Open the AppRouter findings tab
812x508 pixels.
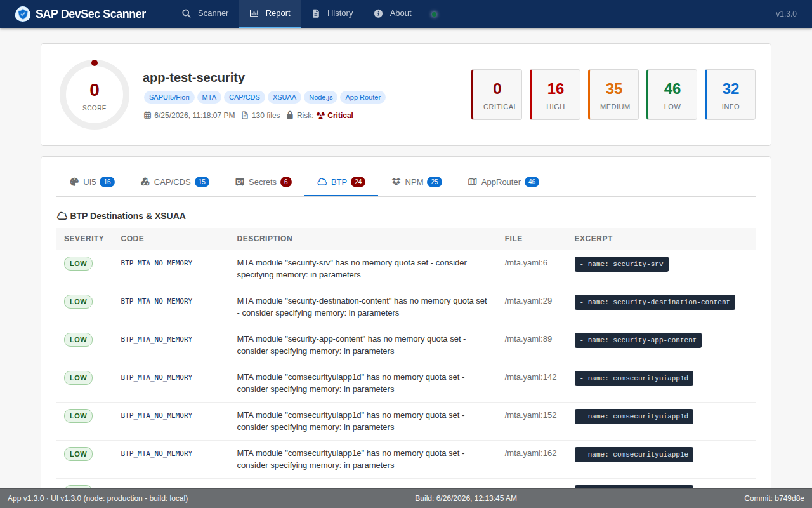click(x=503, y=182)
